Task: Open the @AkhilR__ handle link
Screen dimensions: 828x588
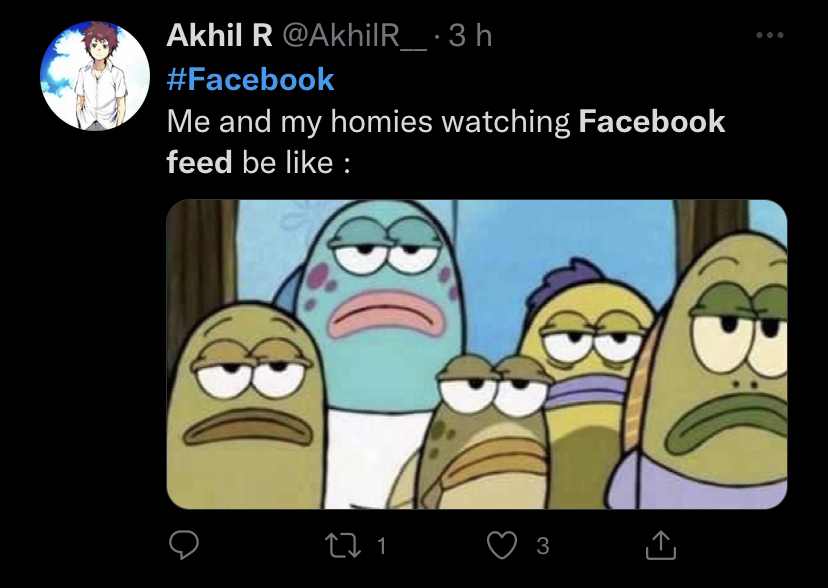Action: click(355, 36)
